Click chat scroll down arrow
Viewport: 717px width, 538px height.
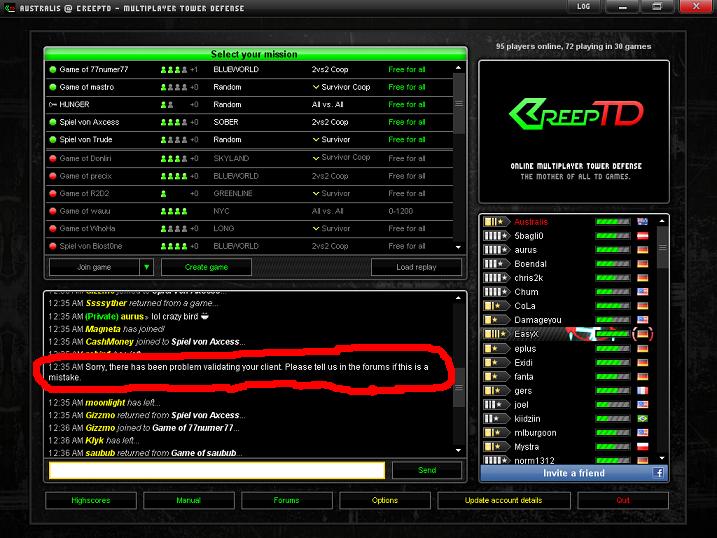point(459,451)
